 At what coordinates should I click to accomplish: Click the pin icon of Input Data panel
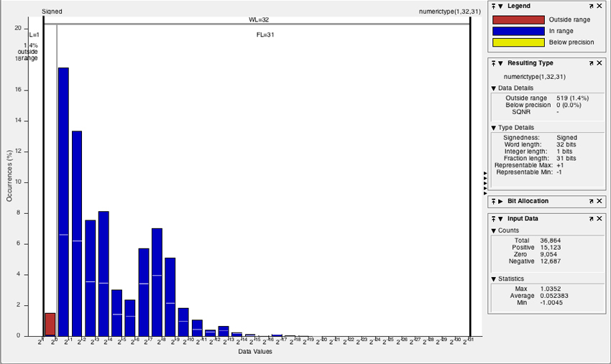click(493, 219)
